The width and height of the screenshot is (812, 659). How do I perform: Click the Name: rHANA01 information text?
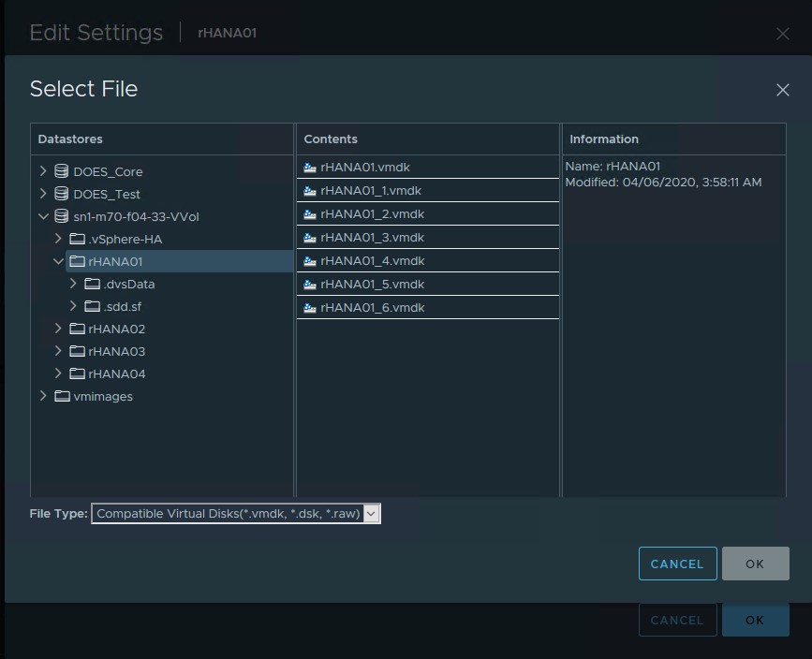pos(613,167)
